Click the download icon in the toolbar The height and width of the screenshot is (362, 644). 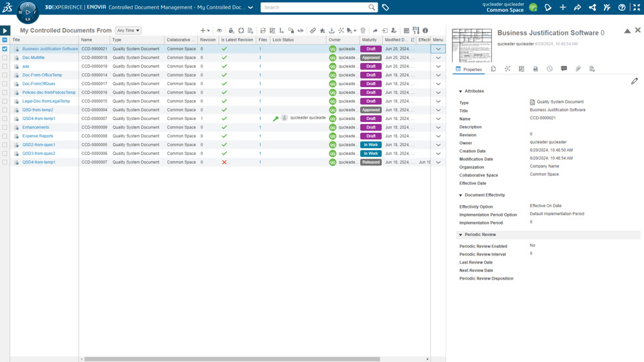331,30
